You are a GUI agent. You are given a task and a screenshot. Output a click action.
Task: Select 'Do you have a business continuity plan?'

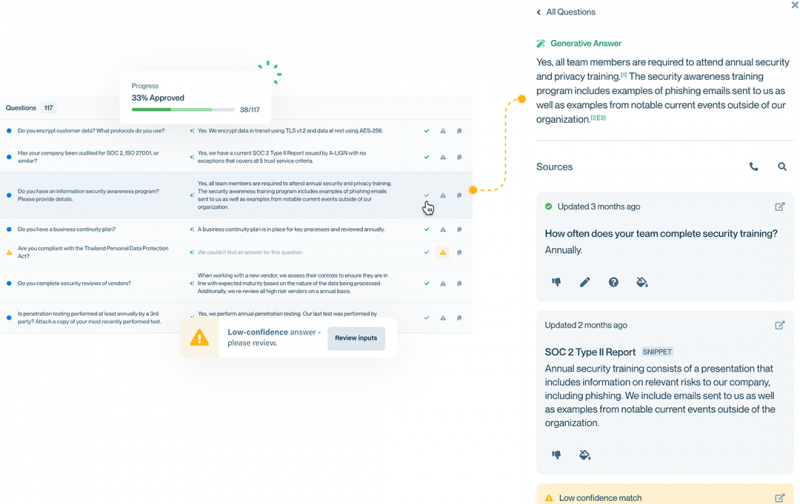66,229
